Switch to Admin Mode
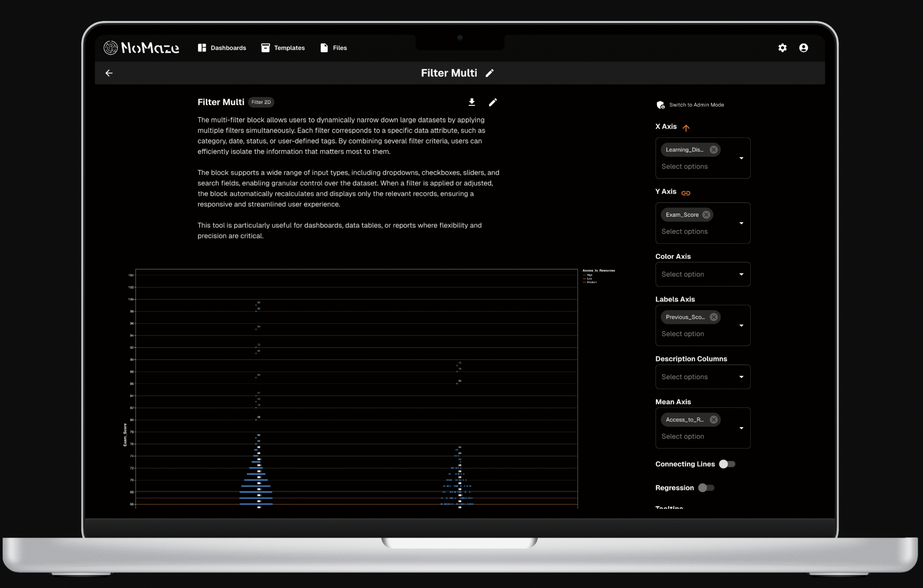 (x=690, y=105)
